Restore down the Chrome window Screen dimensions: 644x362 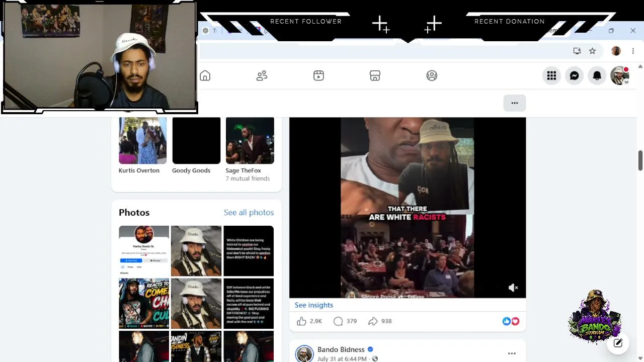611,31
